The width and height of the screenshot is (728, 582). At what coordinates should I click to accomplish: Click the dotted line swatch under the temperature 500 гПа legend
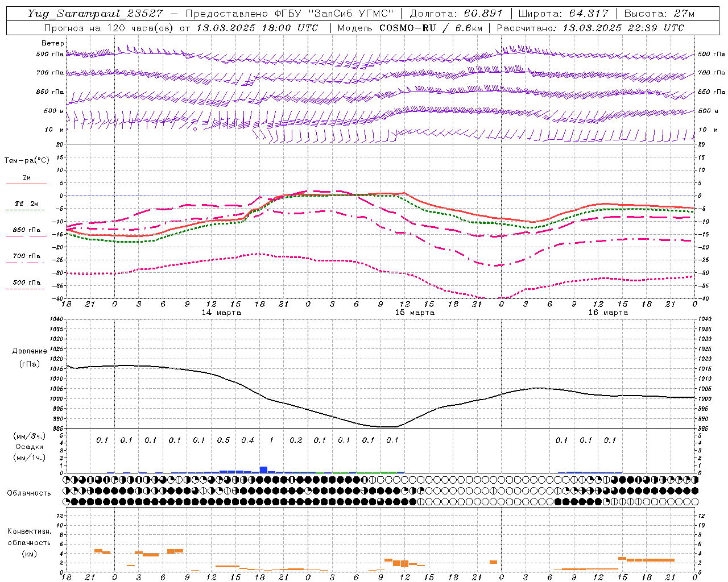coord(26,289)
